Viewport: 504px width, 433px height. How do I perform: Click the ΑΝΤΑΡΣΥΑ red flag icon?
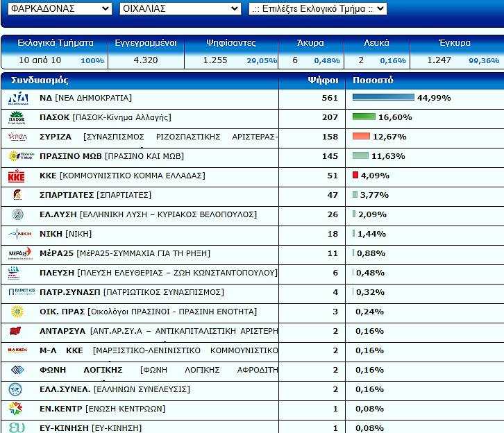click(17, 331)
